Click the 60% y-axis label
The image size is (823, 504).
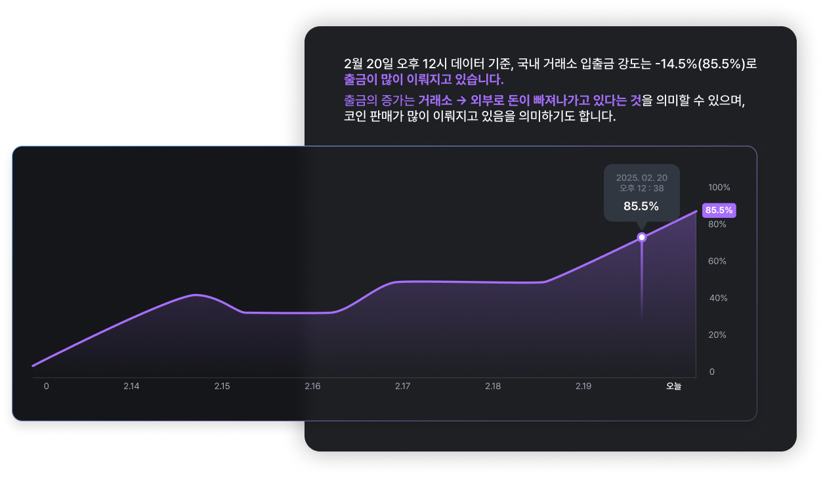(717, 261)
